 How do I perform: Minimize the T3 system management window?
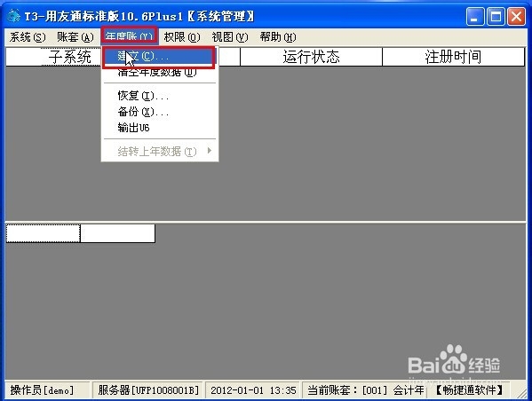pos(475,17)
